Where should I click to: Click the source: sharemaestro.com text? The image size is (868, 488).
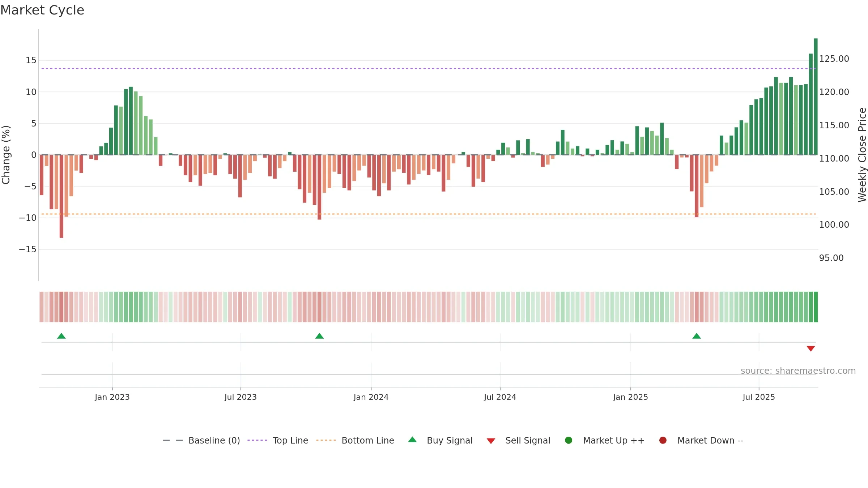click(798, 371)
